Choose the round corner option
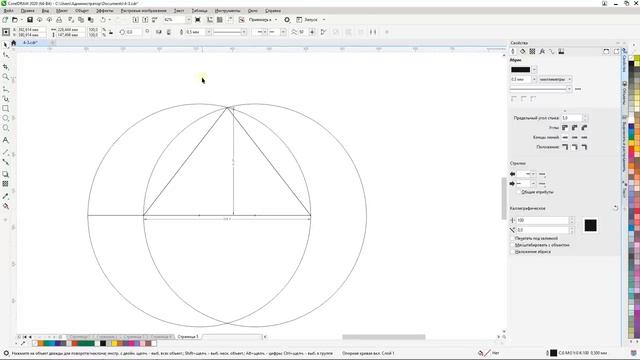Screen dimensions: 640x360 (x=575, y=128)
